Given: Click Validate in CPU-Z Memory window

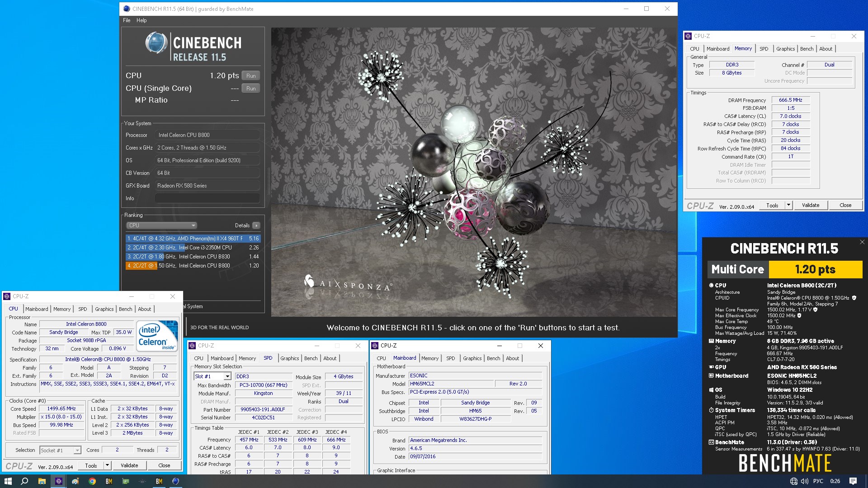Looking at the screenshot, I should (x=810, y=205).
